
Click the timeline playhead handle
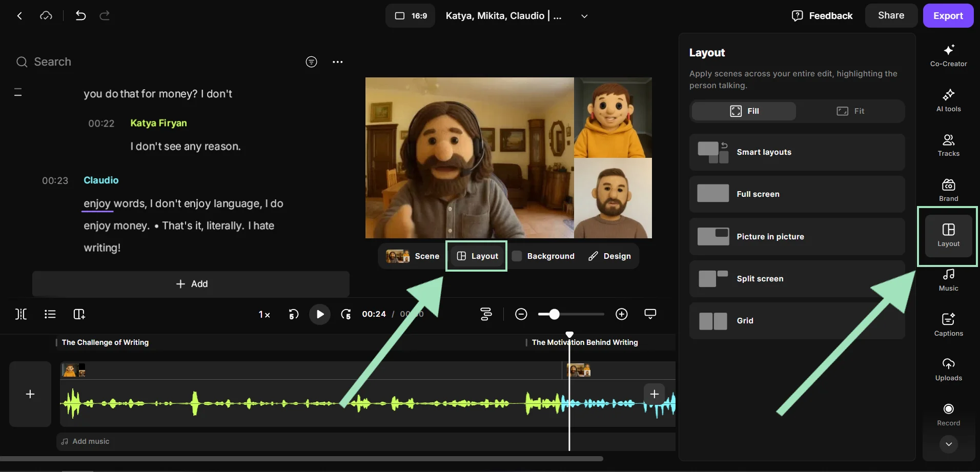pyautogui.click(x=569, y=335)
